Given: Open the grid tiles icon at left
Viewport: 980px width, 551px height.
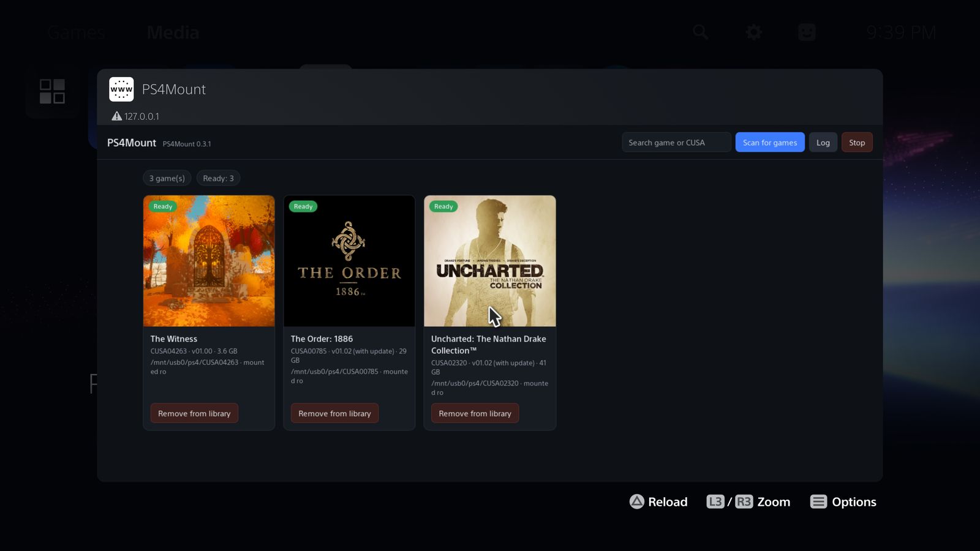Looking at the screenshot, I should (x=52, y=91).
